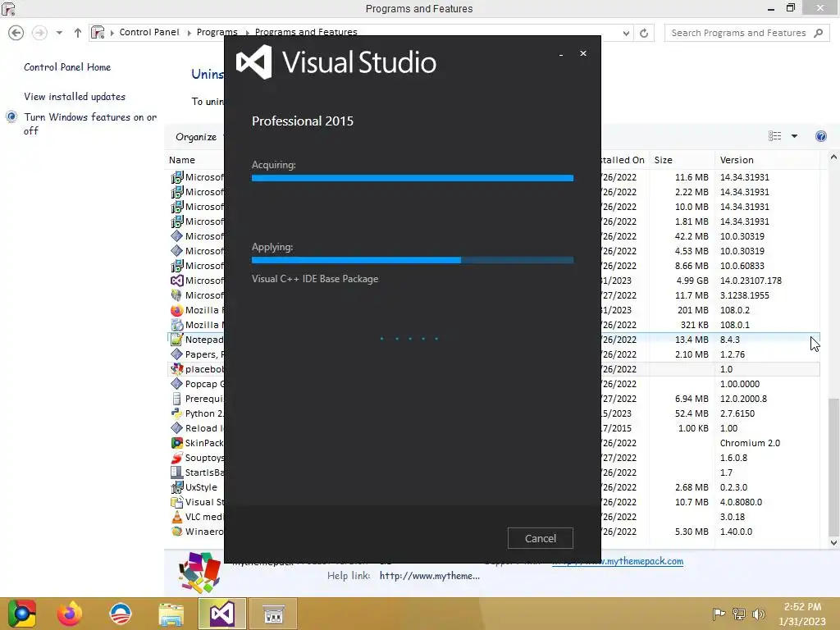Select the VLC media player cone icon
The image size is (840, 630).
tap(177, 517)
